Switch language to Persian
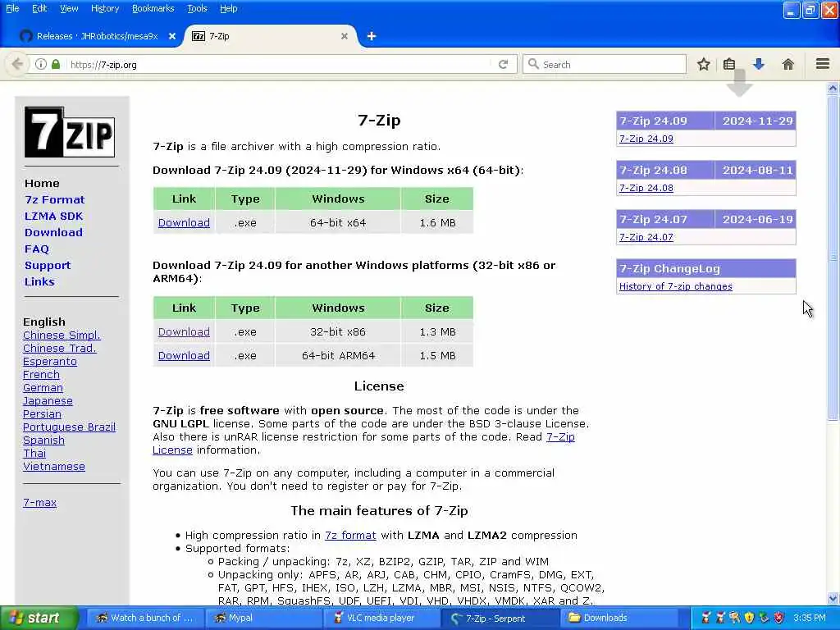The image size is (840, 630). [42, 413]
